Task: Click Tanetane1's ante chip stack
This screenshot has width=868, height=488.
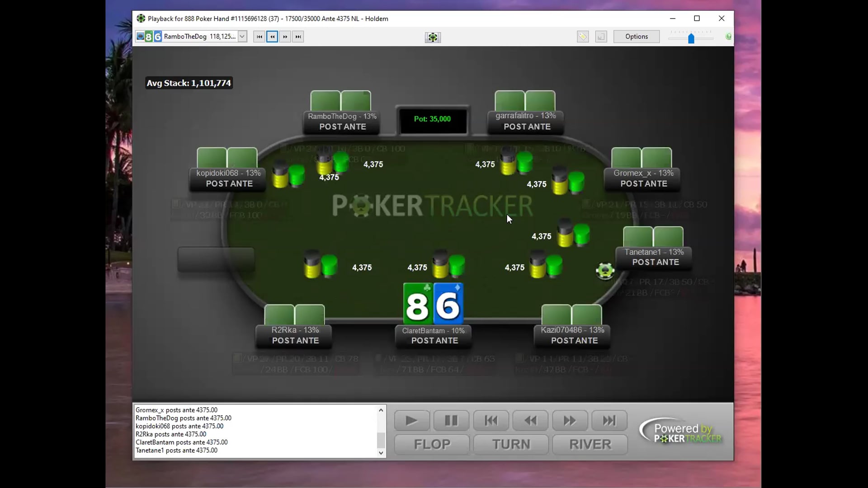Action: pos(573,234)
